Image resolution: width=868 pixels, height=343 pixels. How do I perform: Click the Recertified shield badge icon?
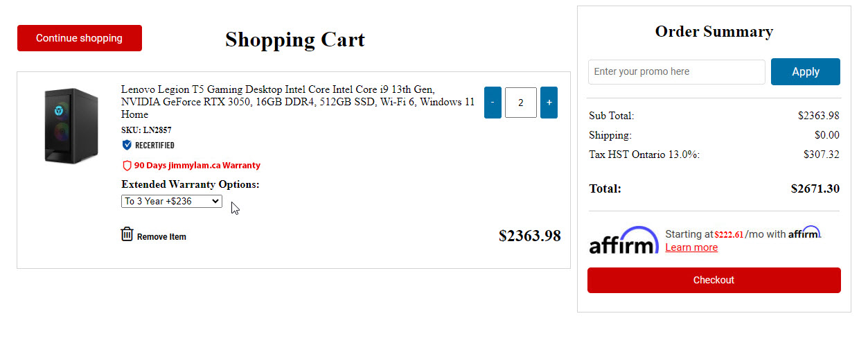pyautogui.click(x=127, y=145)
